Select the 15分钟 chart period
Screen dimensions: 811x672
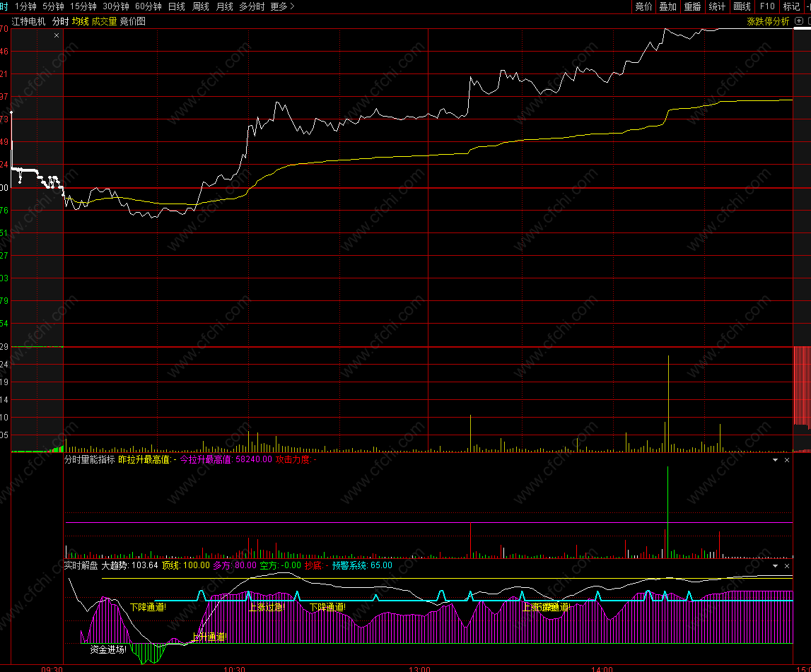[x=83, y=6]
